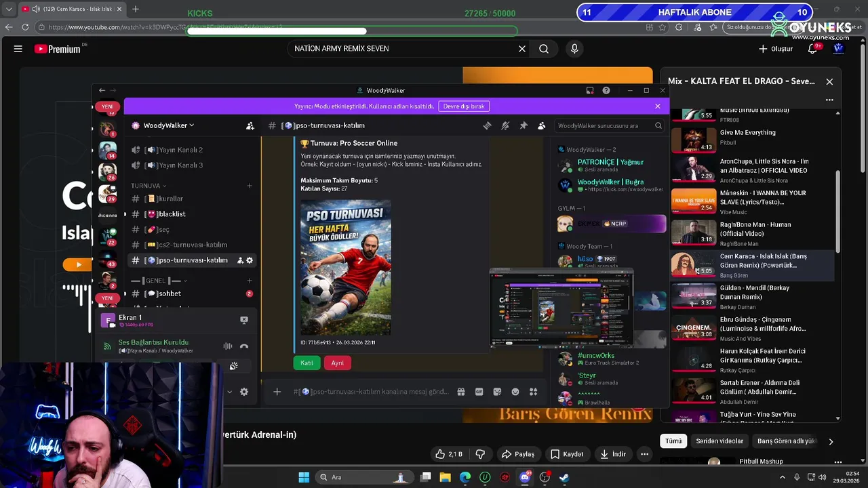This screenshot has width=868, height=488.
Task: Like the YouTube video 2,1 B
Action: tap(449, 454)
